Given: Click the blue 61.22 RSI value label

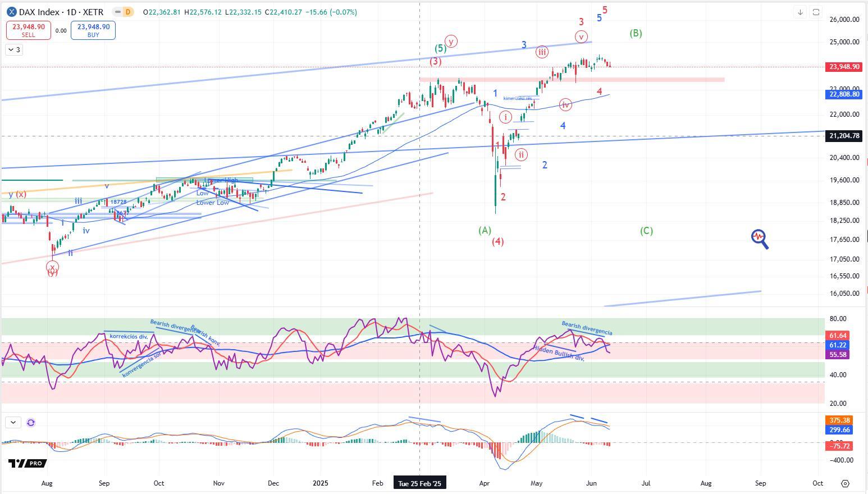Looking at the screenshot, I should (838, 345).
